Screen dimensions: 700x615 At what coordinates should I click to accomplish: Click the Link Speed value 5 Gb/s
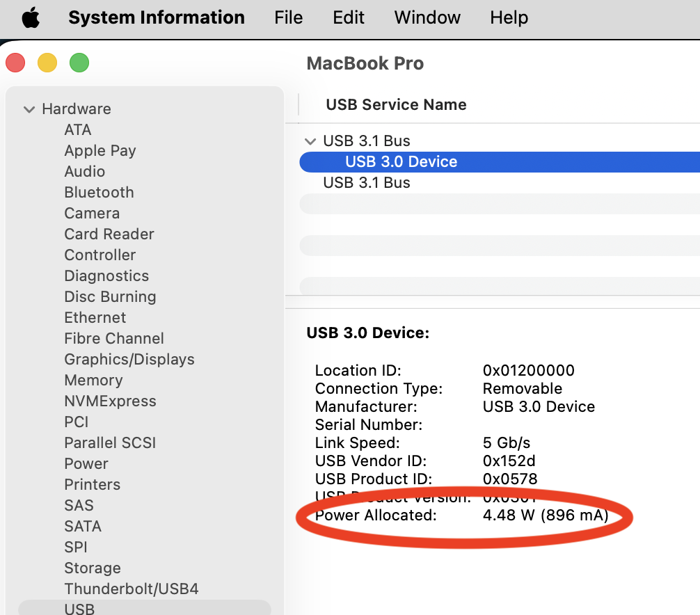click(x=507, y=442)
